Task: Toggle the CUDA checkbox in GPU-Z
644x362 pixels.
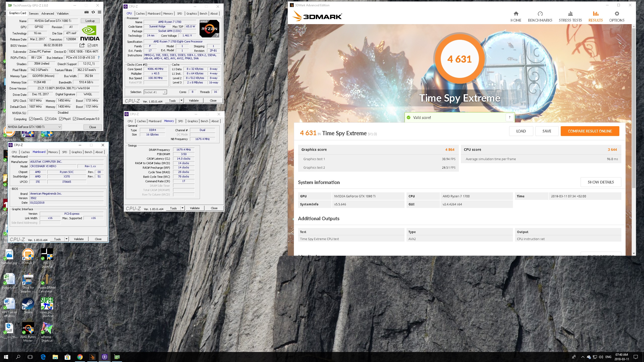Action: tap(47, 119)
